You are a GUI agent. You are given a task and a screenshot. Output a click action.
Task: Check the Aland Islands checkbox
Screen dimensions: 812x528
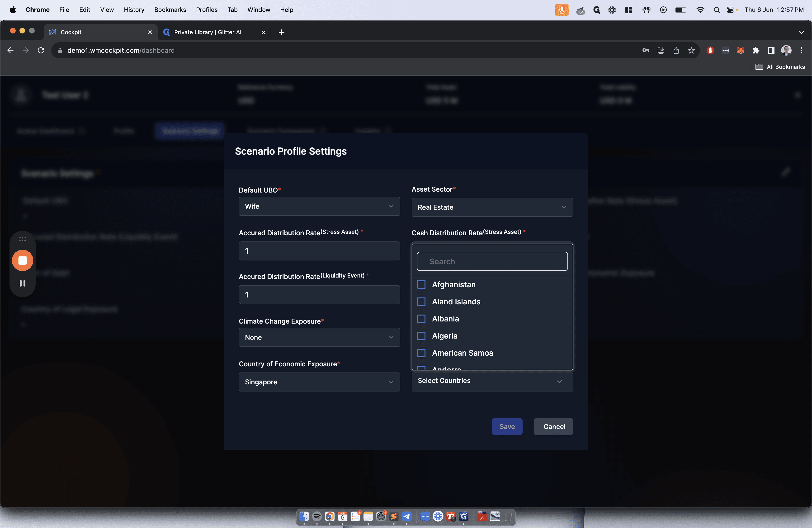[421, 302]
